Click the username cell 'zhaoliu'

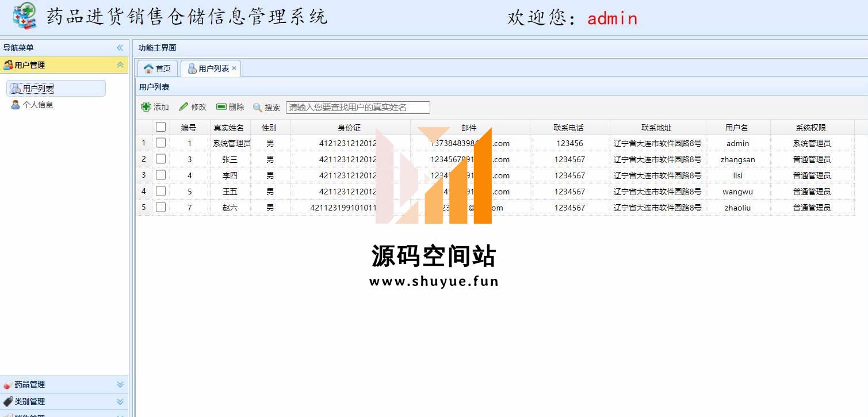(x=737, y=208)
